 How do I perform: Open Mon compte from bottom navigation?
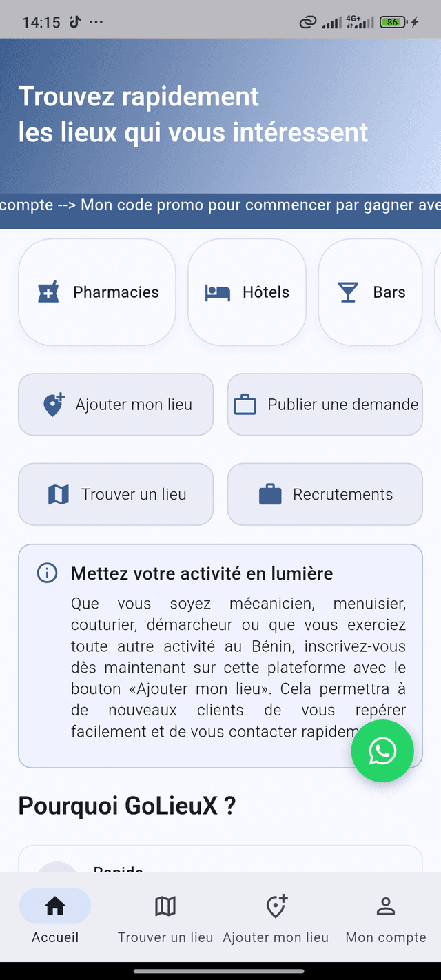click(x=385, y=917)
